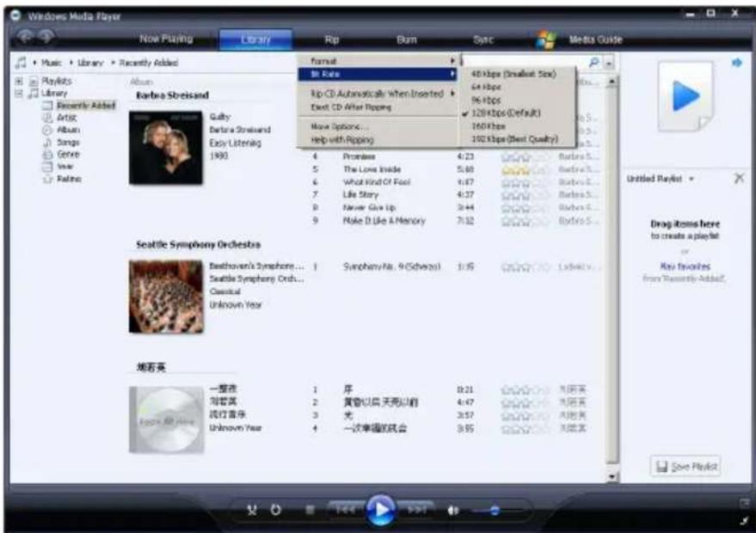
Task: Go forward with the Forward arrow button
Action: [46, 37]
